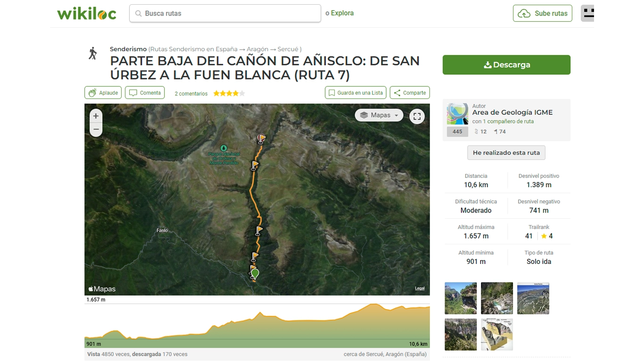Click the Aragón breadcrumb link

point(257,49)
